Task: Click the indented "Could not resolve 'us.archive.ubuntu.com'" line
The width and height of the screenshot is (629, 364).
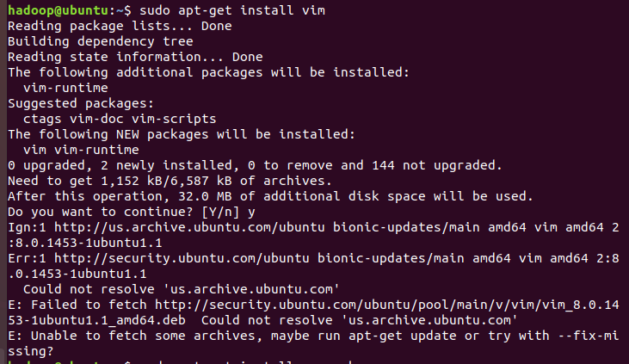Action: pos(182,289)
